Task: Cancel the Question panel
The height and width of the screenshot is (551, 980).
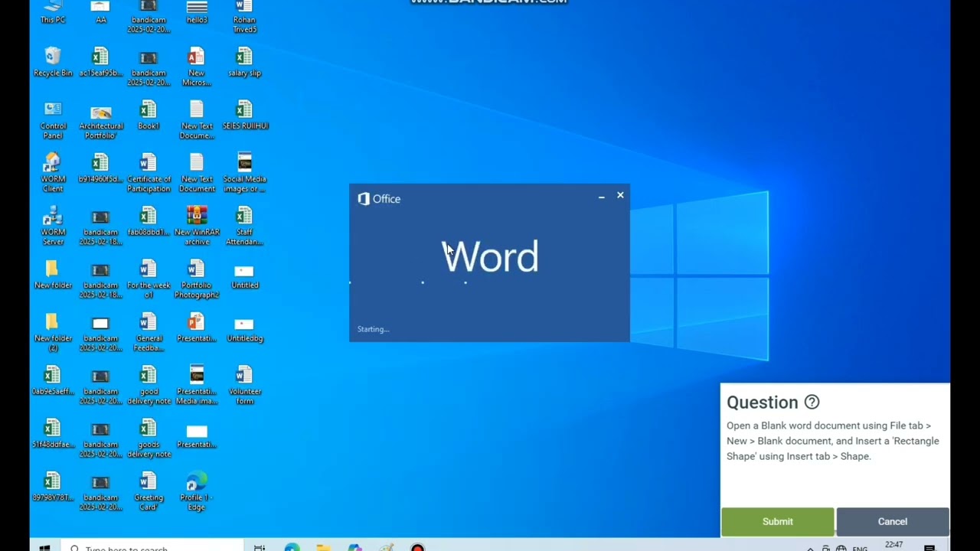Action: [x=892, y=521]
